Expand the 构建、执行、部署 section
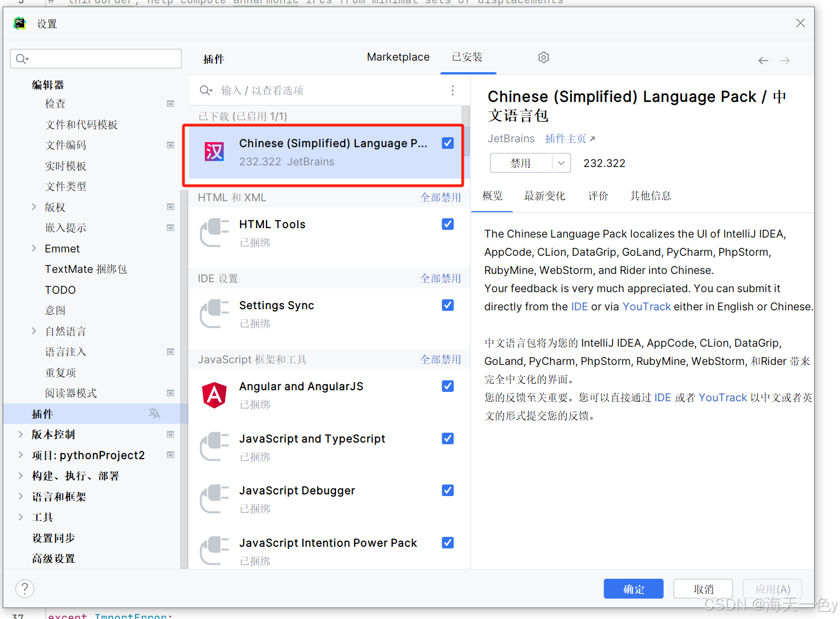Image resolution: width=840 pixels, height=619 pixels. 20,476
